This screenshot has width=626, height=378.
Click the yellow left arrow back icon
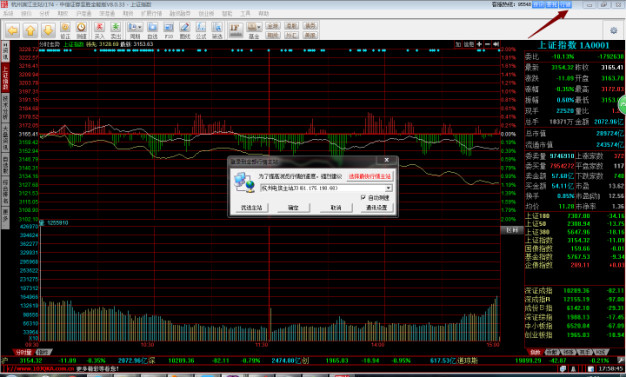pos(13,30)
